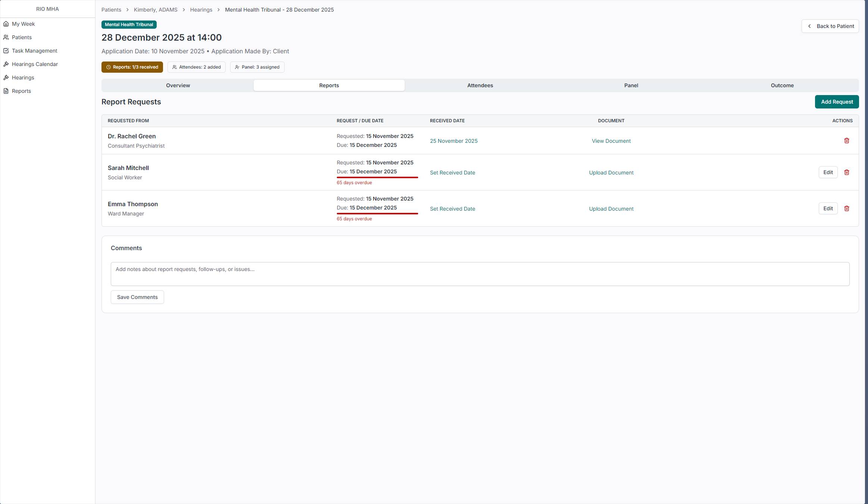Open Task Management from the sidebar
The width and height of the screenshot is (868, 504).
pos(34,51)
